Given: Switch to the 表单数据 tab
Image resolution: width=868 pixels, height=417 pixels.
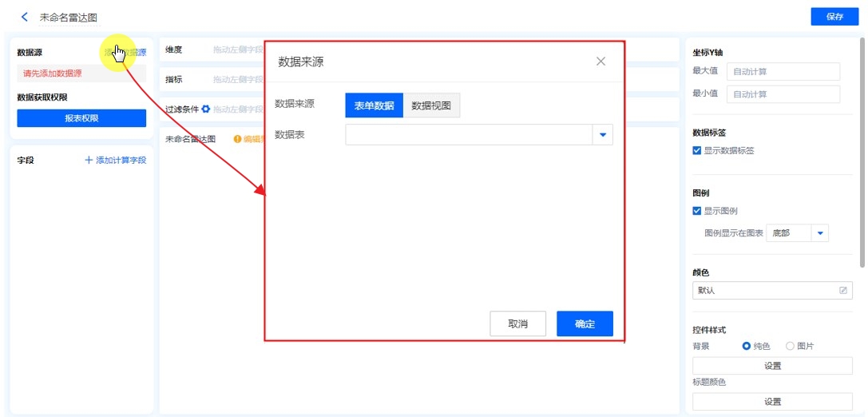Looking at the screenshot, I should [374, 105].
